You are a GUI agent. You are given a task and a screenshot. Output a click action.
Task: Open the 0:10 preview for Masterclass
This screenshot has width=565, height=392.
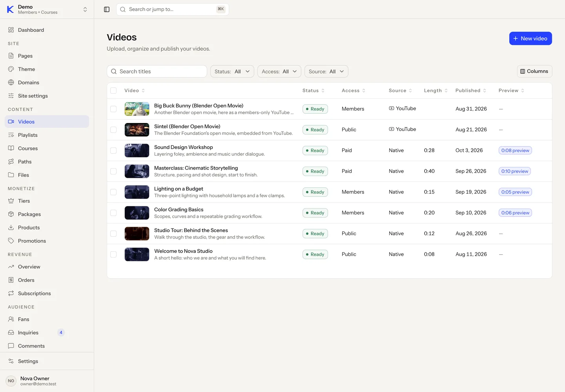coord(515,171)
